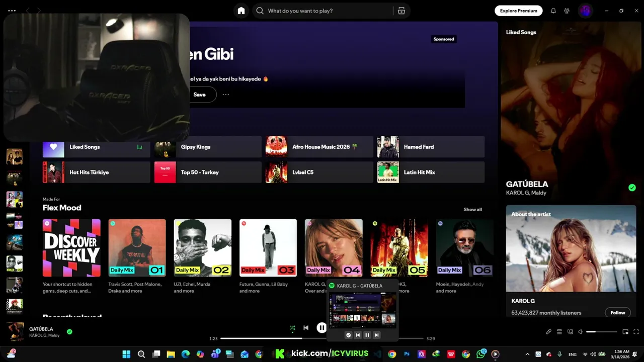This screenshot has width=644, height=362.
Task: Launch Photoshop from taskbar
Action: (x=407, y=354)
